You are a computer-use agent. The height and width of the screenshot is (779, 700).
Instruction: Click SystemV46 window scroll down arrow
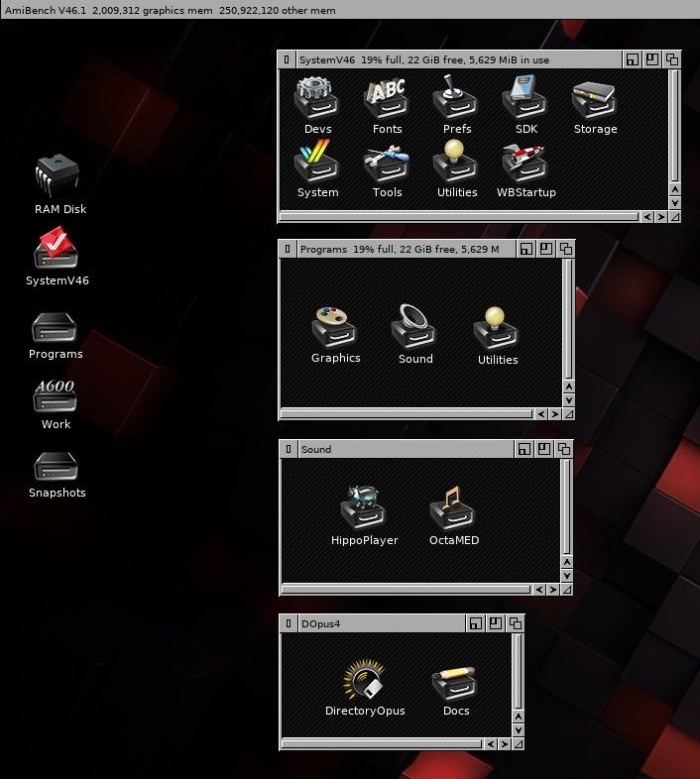[x=674, y=203]
